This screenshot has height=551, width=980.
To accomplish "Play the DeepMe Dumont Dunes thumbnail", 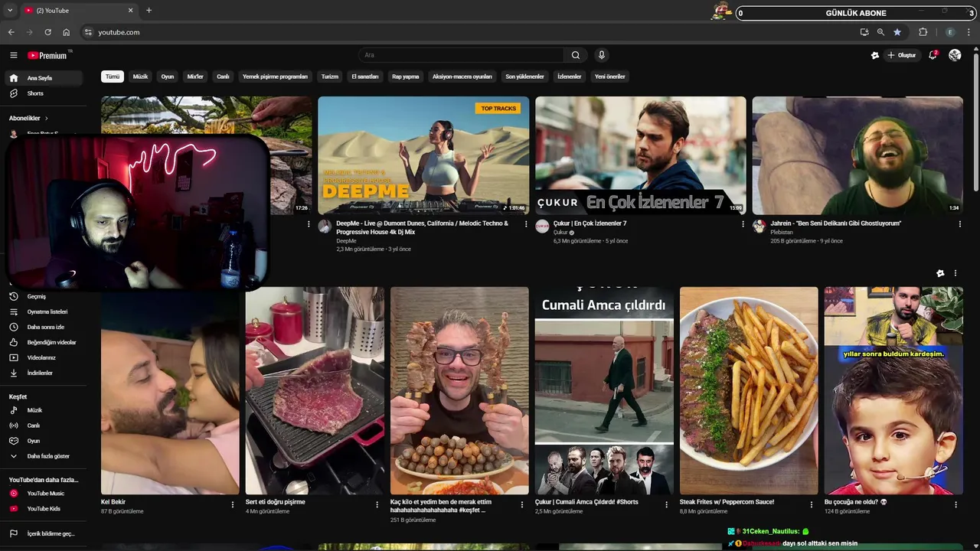I will coord(423,155).
